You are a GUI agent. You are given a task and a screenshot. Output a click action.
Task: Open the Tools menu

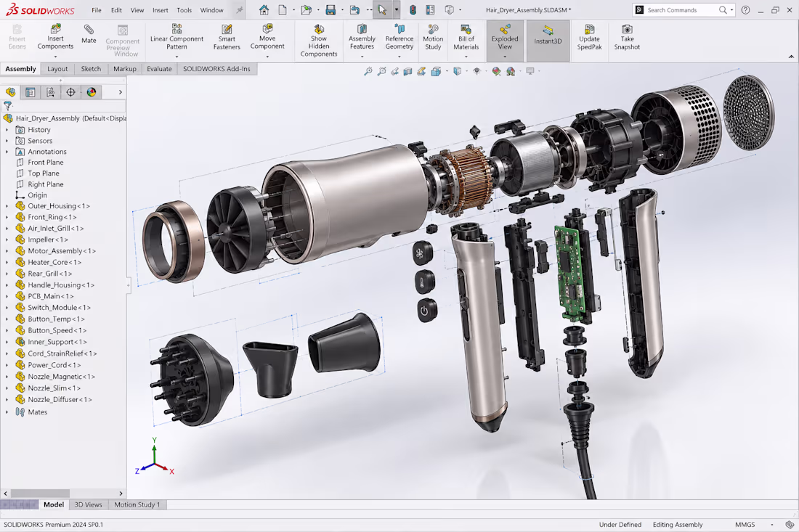[184, 10]
